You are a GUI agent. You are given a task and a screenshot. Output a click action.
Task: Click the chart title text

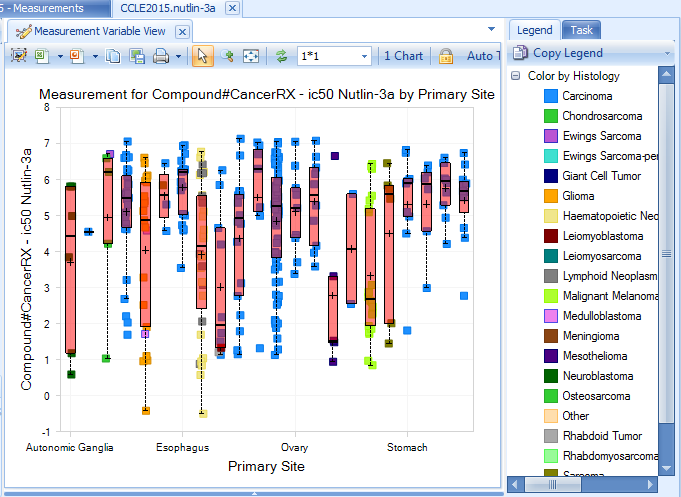pos(267,94)
